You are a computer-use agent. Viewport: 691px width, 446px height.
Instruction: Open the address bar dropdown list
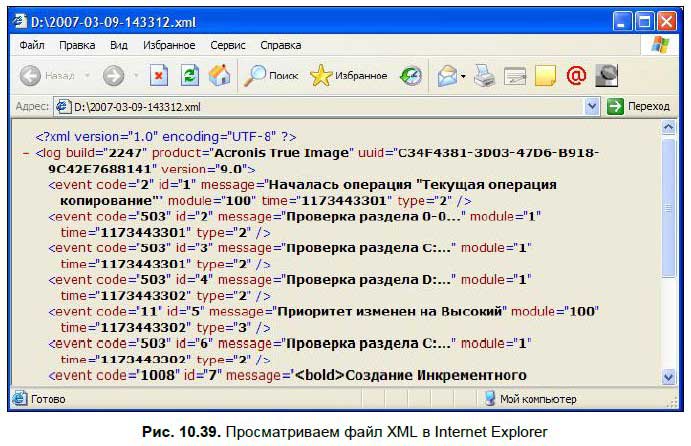pos(592,106)
